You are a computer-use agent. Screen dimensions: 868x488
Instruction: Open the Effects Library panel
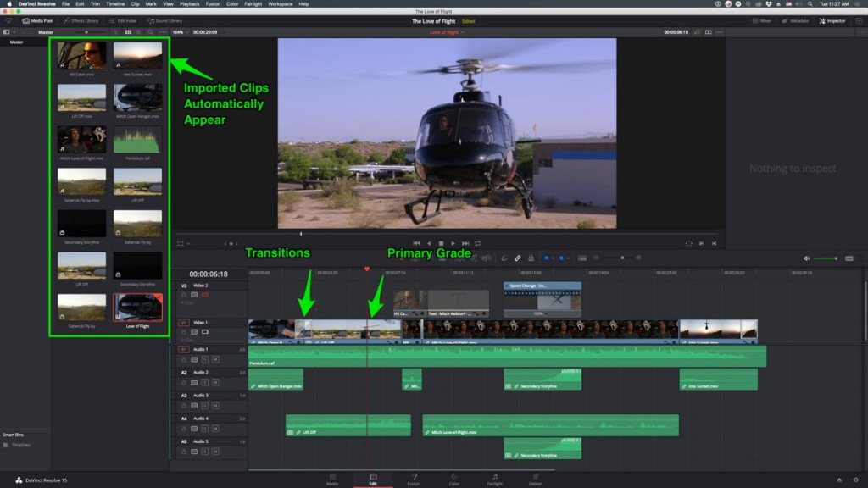81,21
